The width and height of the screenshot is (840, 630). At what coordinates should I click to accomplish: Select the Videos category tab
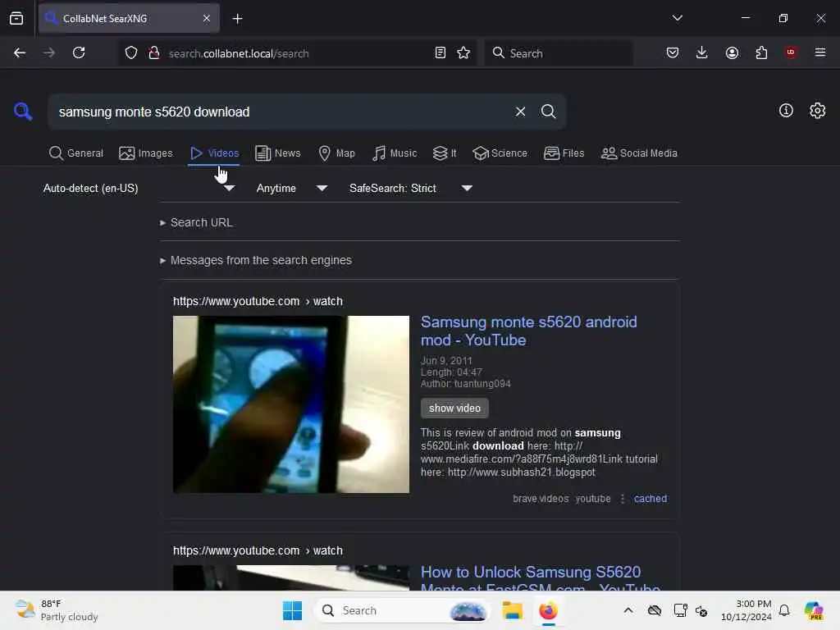pos(214,153)
